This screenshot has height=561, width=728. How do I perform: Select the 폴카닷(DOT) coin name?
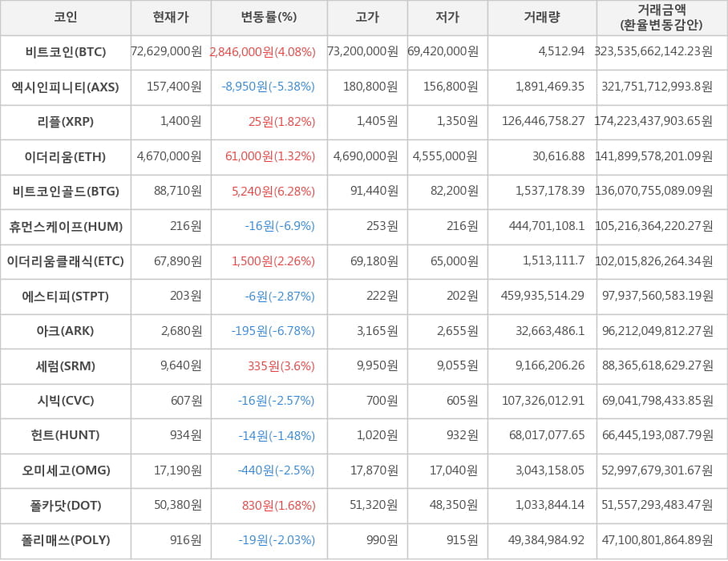66,506
